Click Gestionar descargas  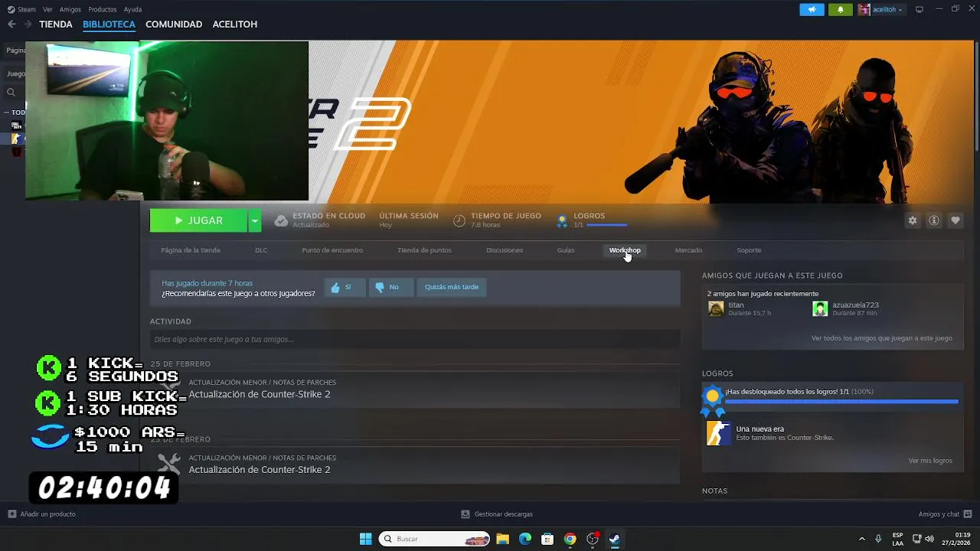tap(497, 514)
